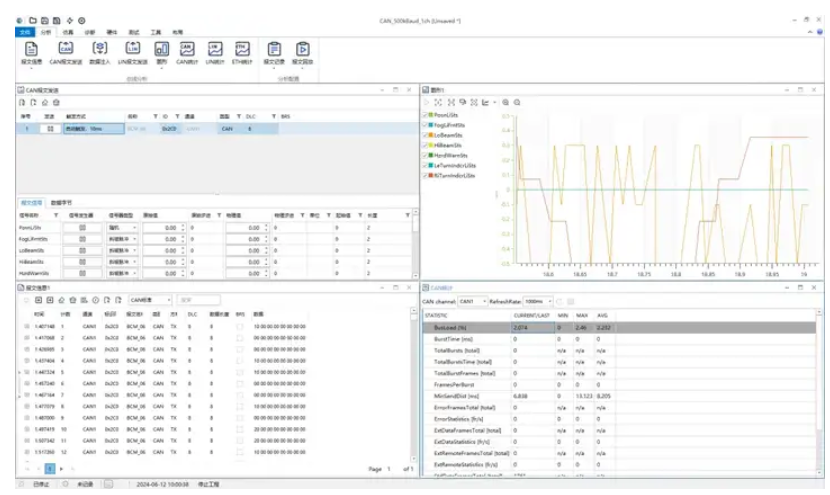Click zoom in magnifier in graph toolbar

(506, 102)
